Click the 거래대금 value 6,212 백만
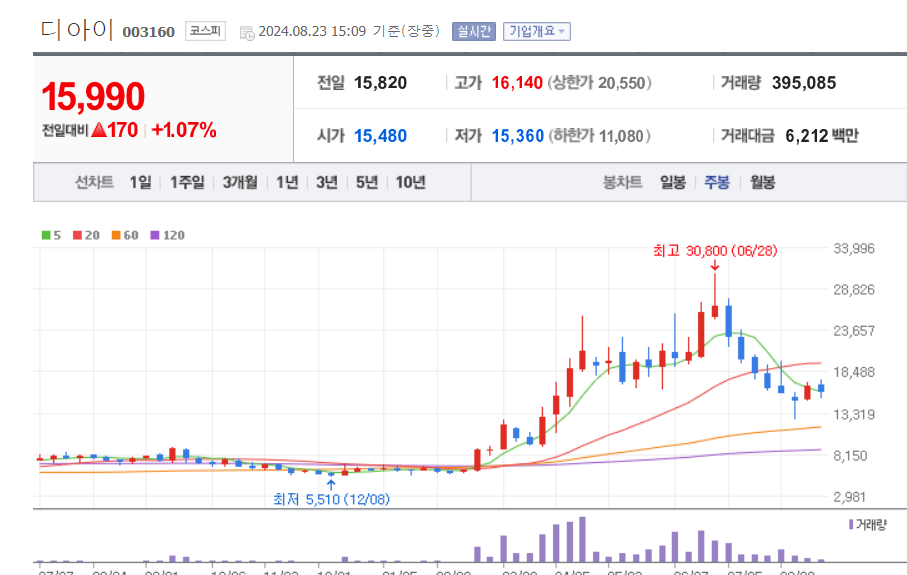 (822, 137)
